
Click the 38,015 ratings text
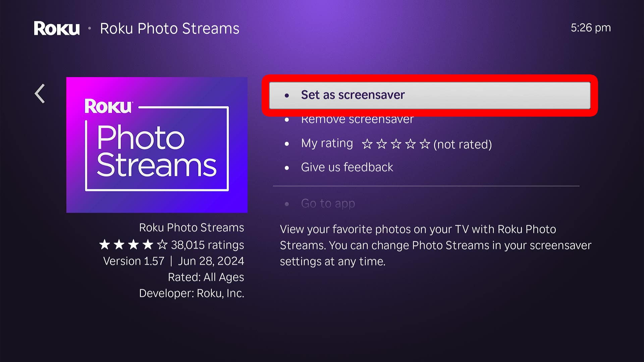click(207, 245)
